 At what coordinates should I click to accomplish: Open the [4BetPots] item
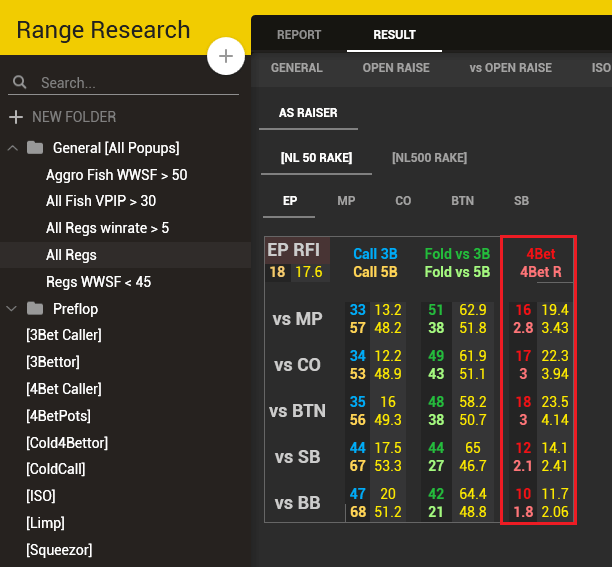[59, 416]
